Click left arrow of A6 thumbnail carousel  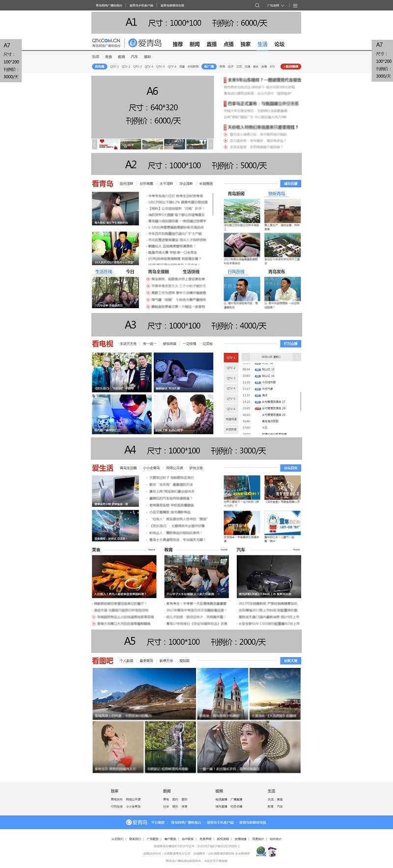94,144
